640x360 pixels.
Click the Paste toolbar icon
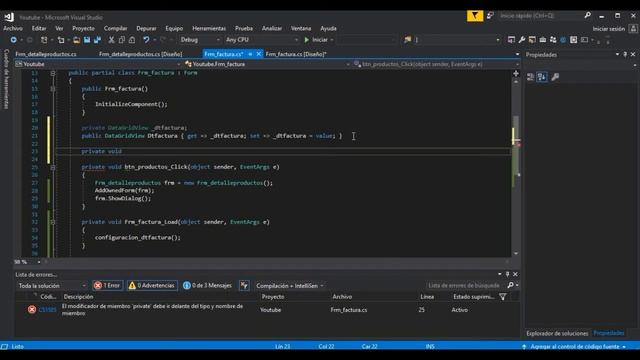(132, 40)
